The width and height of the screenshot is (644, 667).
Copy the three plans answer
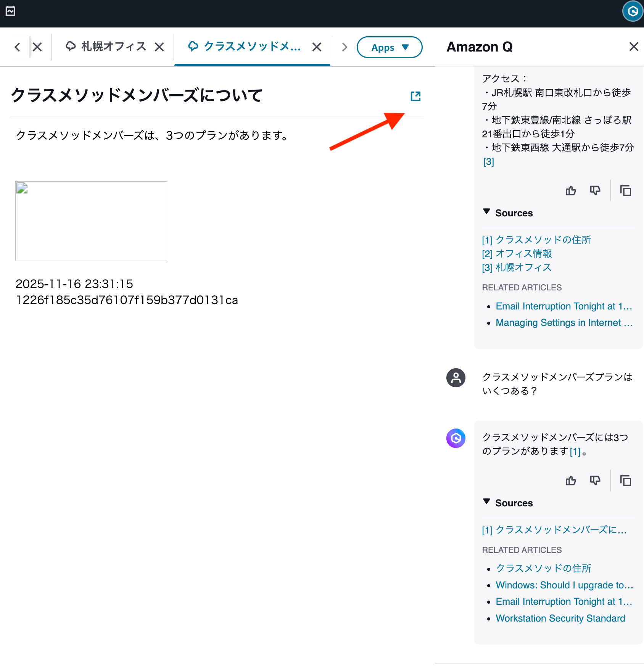click(x=626, y=480)
